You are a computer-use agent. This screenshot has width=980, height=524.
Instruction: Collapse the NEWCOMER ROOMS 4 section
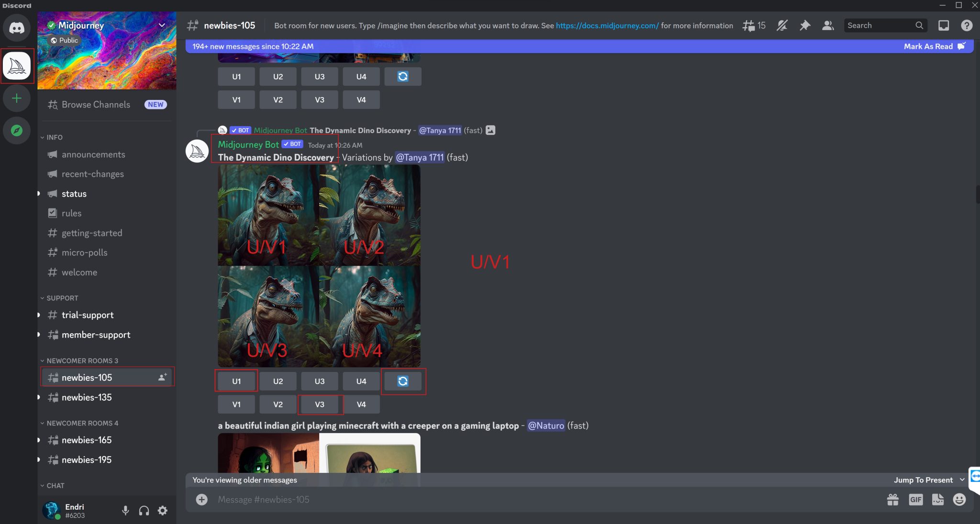pos(81,423)
